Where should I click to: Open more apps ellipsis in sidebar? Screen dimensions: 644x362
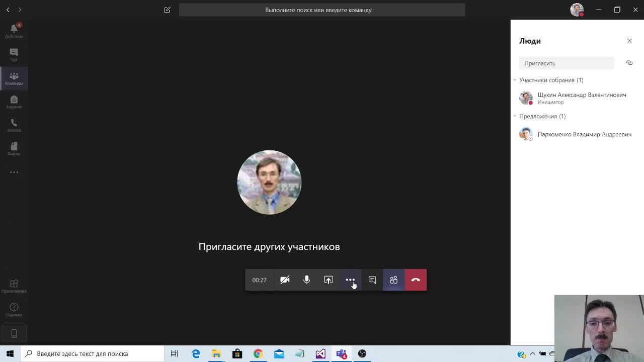[14, 172]
